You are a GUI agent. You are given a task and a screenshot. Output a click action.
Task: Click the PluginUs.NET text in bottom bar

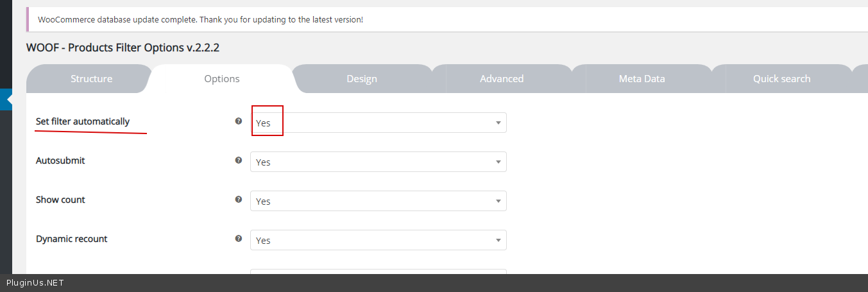[x=35, y=283]
